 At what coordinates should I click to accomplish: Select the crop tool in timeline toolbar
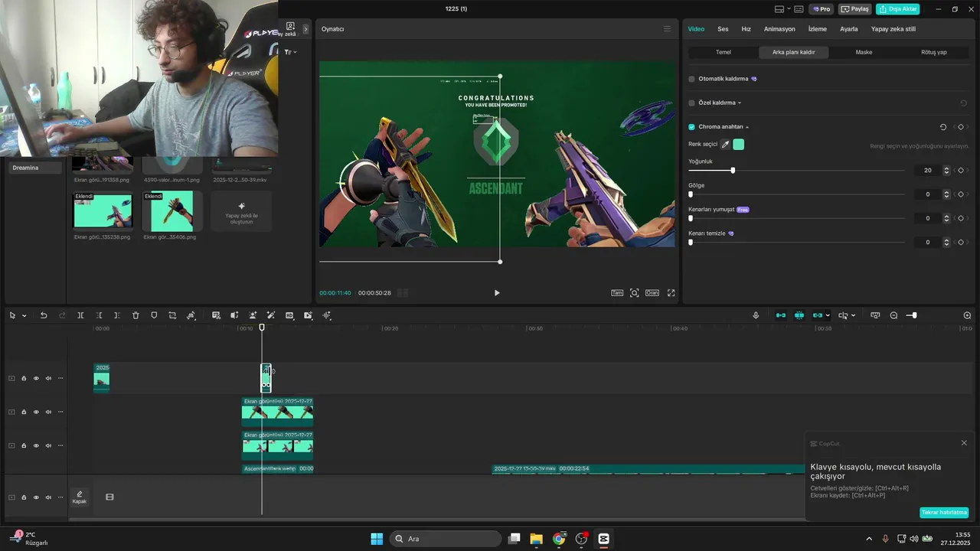(x=172, y=315)
